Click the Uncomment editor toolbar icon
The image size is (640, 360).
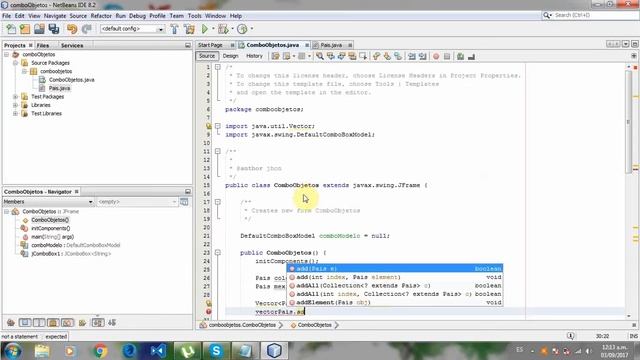pos(471,56)
